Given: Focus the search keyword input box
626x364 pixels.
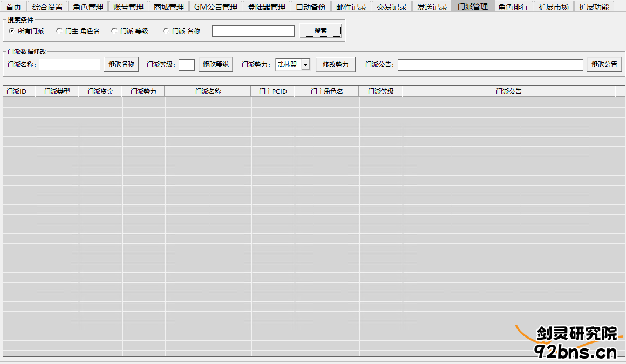Looking at the screenshot, I should pos(253,31).
